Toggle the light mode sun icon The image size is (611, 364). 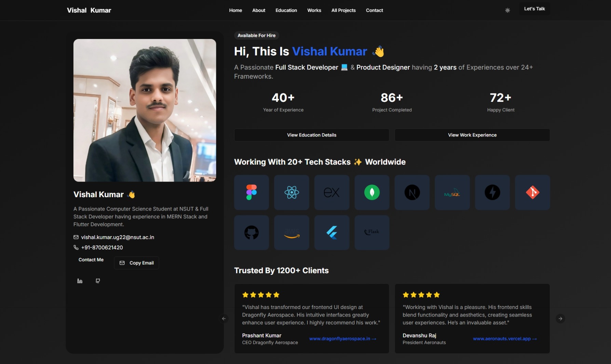pos(507,10)
